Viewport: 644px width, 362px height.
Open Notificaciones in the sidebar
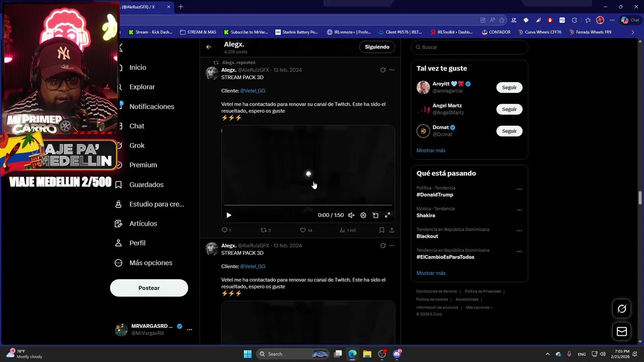click(151, 107)
